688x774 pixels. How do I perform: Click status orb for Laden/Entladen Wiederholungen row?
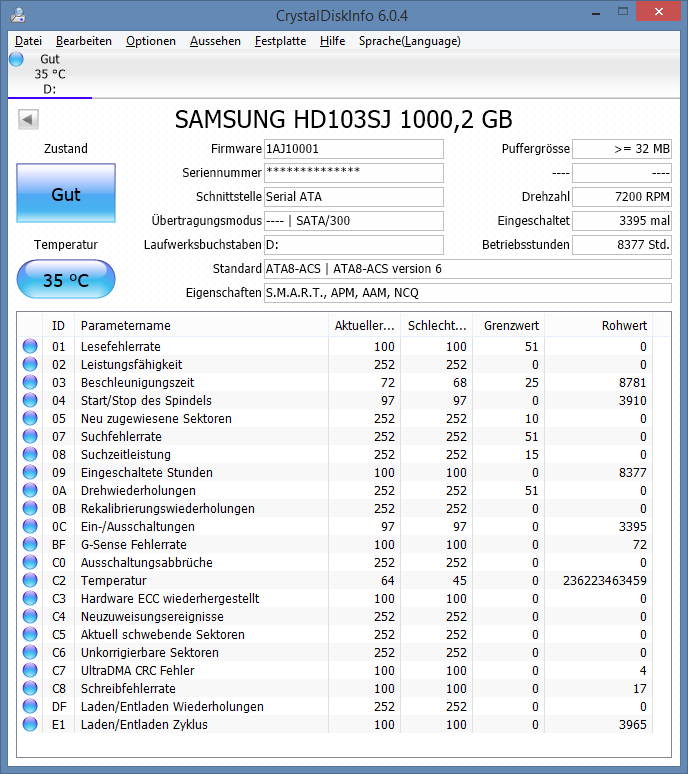30,706
